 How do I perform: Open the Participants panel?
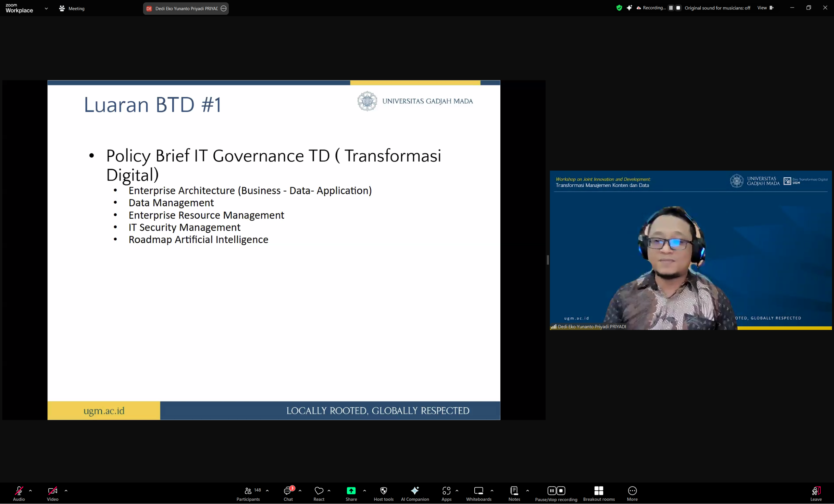248,493
